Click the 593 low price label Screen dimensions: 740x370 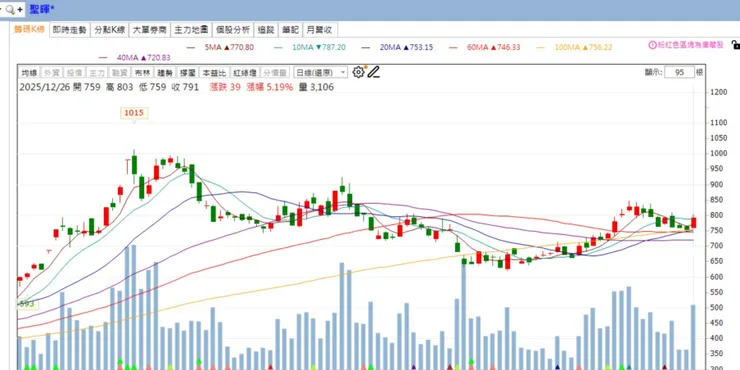pos(26,304)
